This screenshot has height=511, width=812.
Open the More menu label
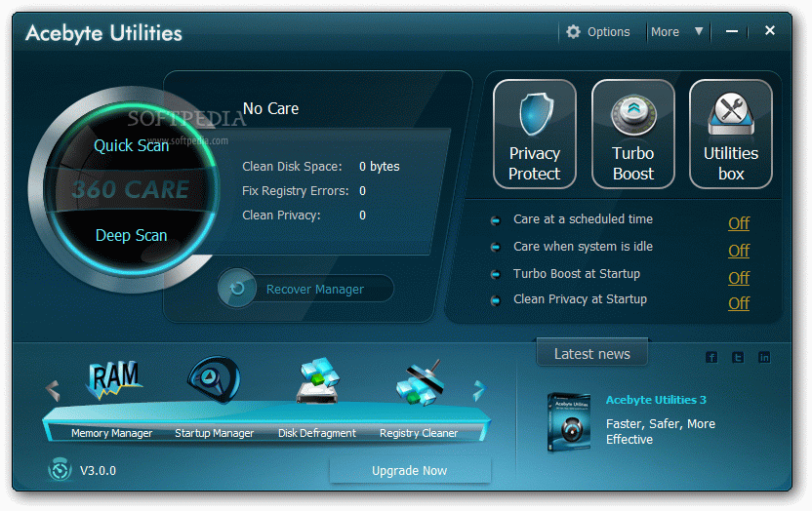click(665, 32)
